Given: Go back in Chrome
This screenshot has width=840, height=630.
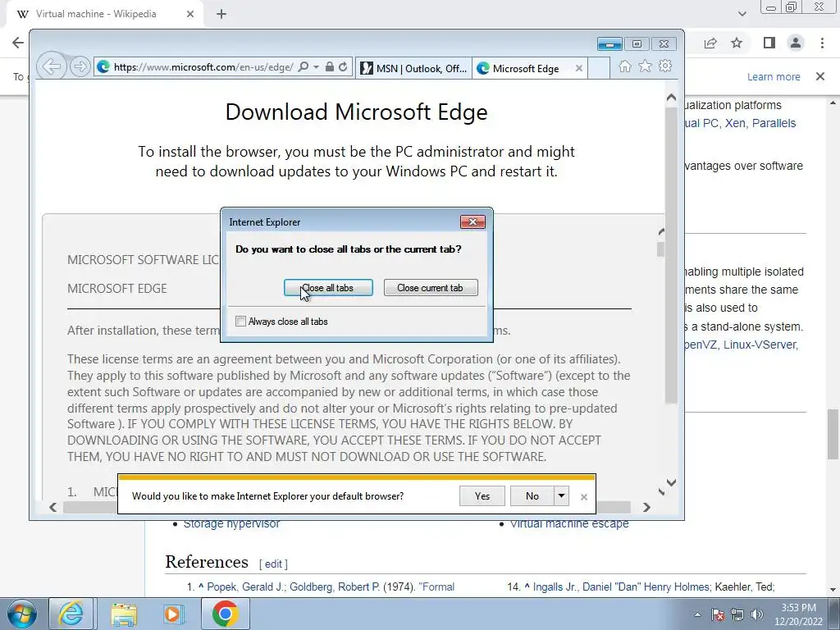Looking at the screenshot, I should (18, 43).
